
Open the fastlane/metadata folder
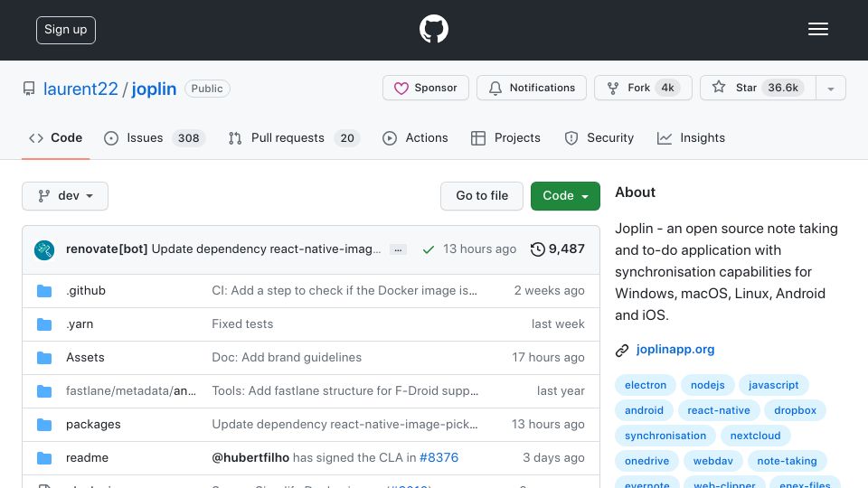131,390
